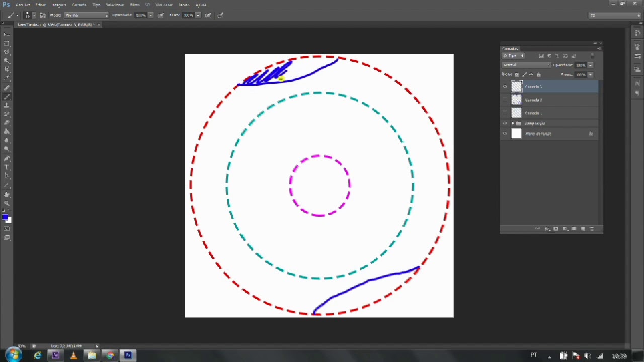Hide the background layer
This screenshot has width=644, height=362.
coord(505,134)
